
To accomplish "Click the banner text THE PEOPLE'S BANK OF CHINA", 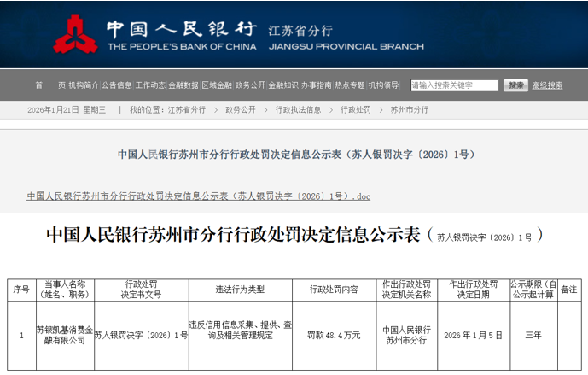I will click(183, 46).
